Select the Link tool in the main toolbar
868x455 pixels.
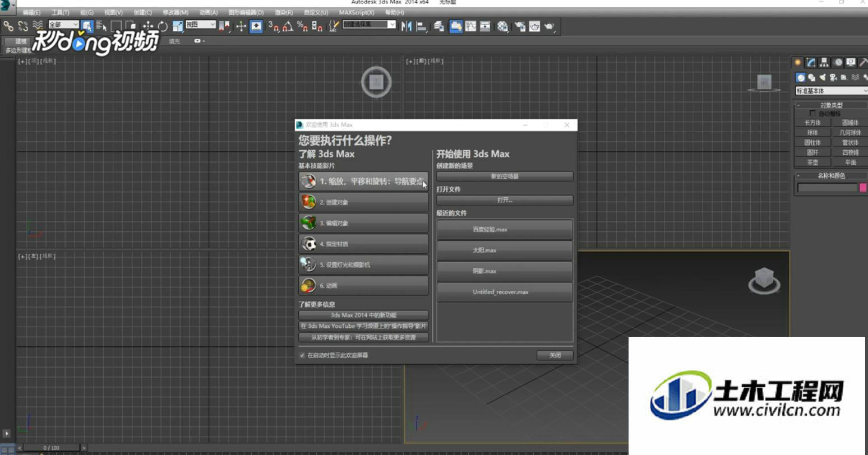coord(8,26)
